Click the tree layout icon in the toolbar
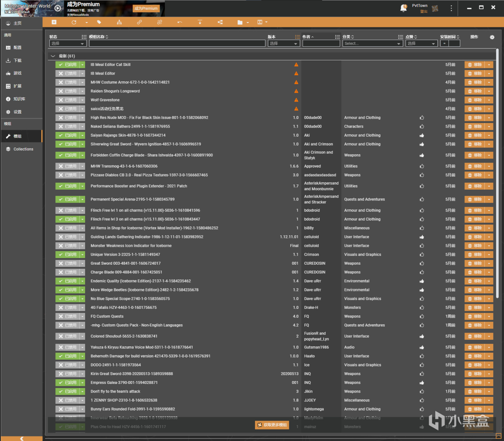504x441 pixels. click(x=220, y=22)
